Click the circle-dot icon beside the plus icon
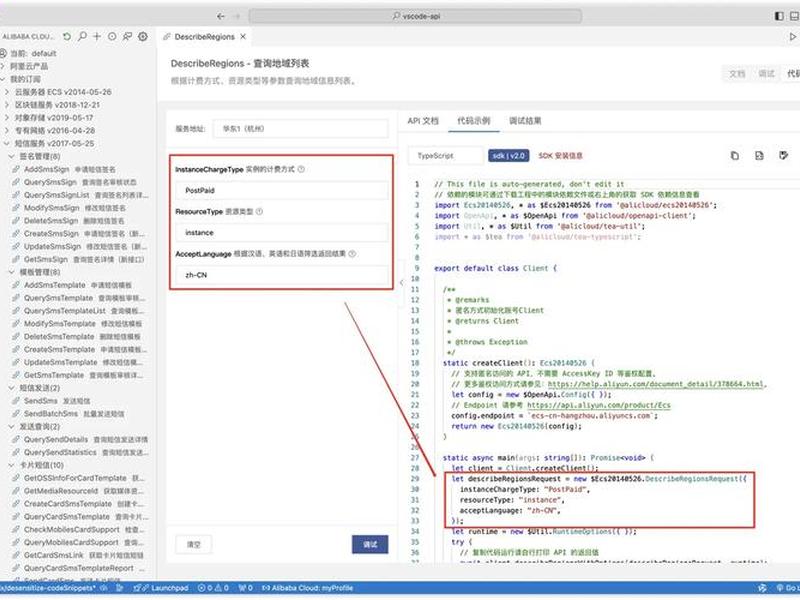Image resolution: width=800 pixels, height=600 pixels. tap(112, 37)
